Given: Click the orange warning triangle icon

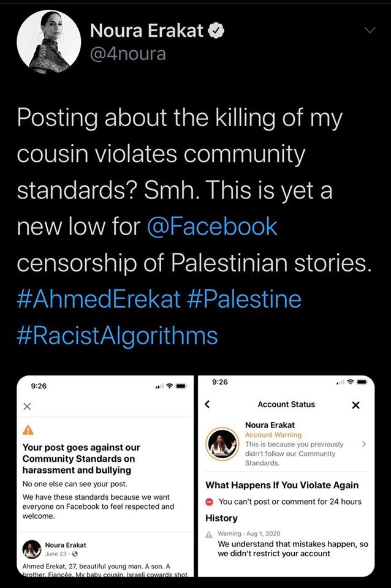Looking at the screenshot, I should click(28, 430).
